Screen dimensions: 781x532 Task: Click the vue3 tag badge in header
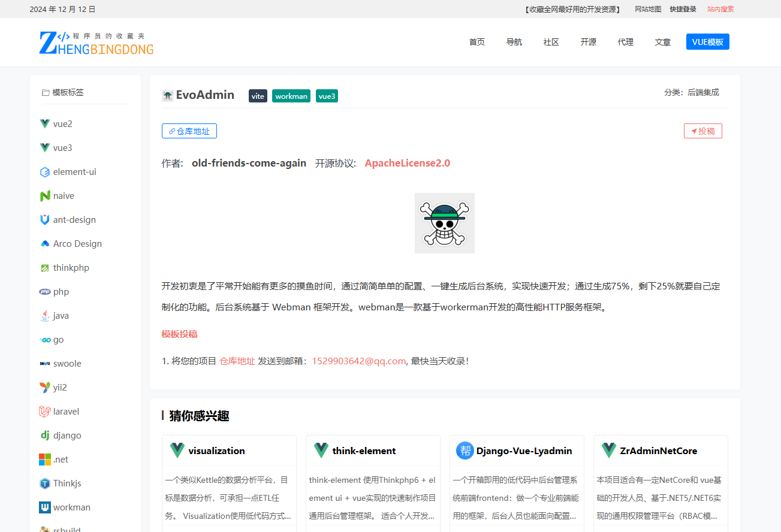tap(327, 96)
